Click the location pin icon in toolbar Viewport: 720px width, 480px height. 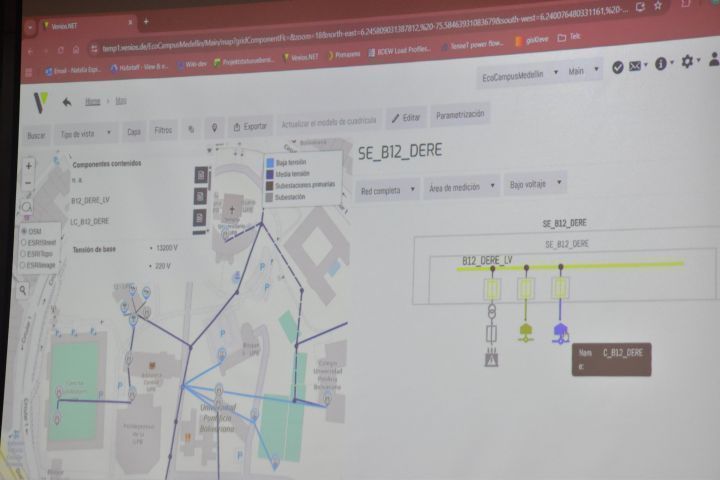213,128
